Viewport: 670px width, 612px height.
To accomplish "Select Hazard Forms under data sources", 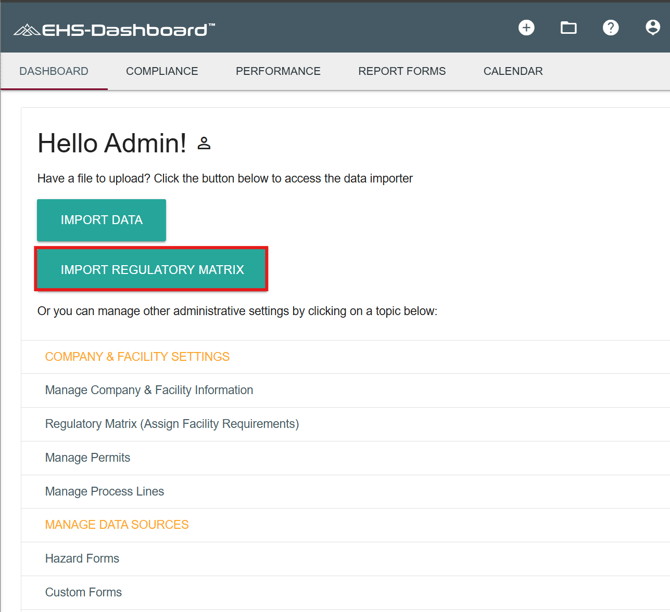I will tap(82, 558).
